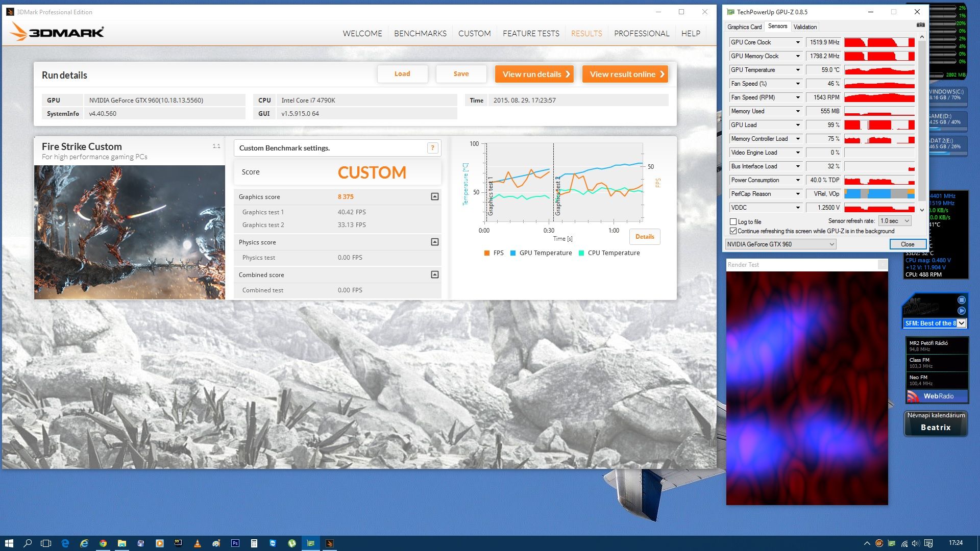Launch Microsoft Edge from the taskbar
The image size is (980, 551).
(x=65, y=543)
